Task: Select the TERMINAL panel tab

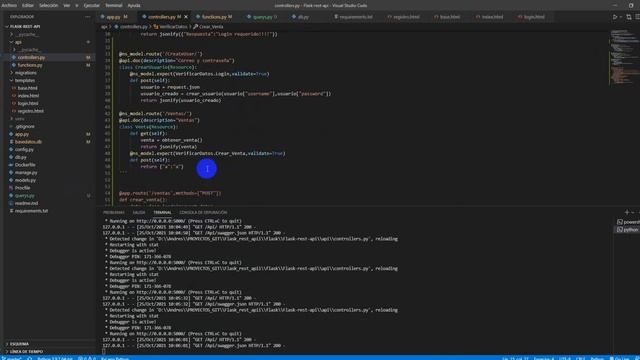Action: click(x=162, y=213)
